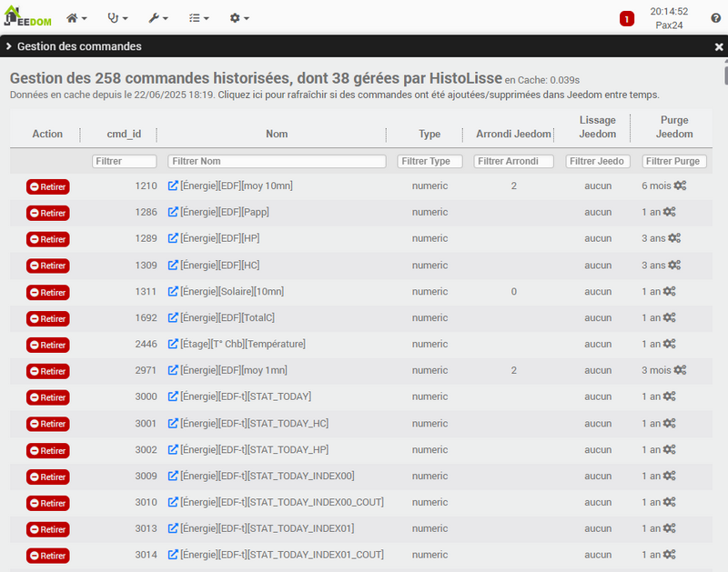Open purge settings gears for row 3009
This screenshot has width=728, height=572.
(x=670, y=476)
